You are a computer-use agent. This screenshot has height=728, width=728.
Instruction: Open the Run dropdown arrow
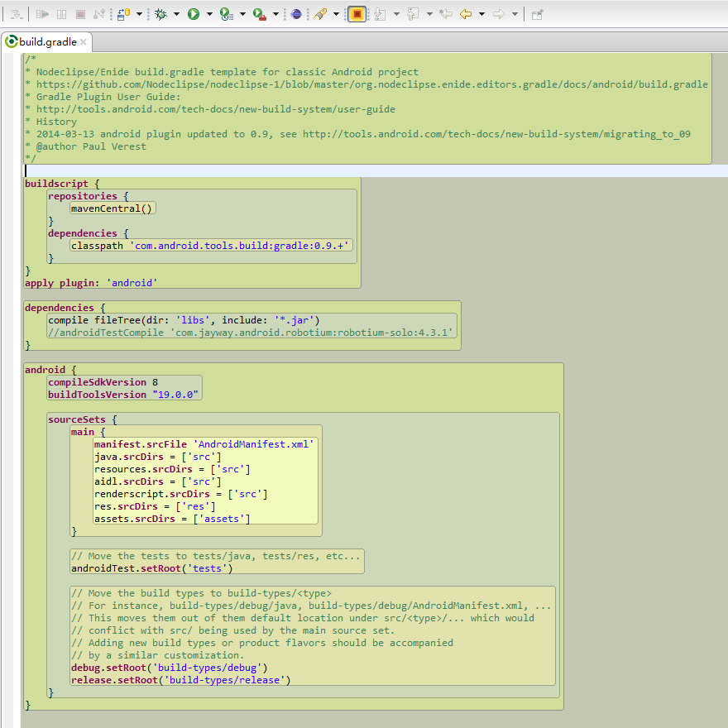(209, 14)
